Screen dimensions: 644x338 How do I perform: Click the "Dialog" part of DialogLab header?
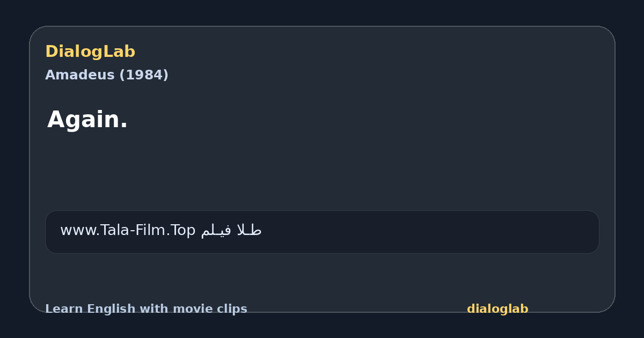click(75, 52)
